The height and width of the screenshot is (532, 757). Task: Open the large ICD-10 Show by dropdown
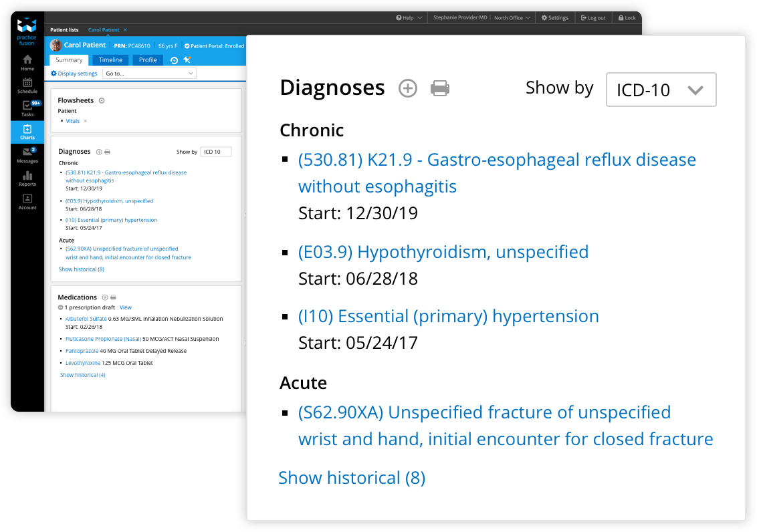tap(661, 90)
